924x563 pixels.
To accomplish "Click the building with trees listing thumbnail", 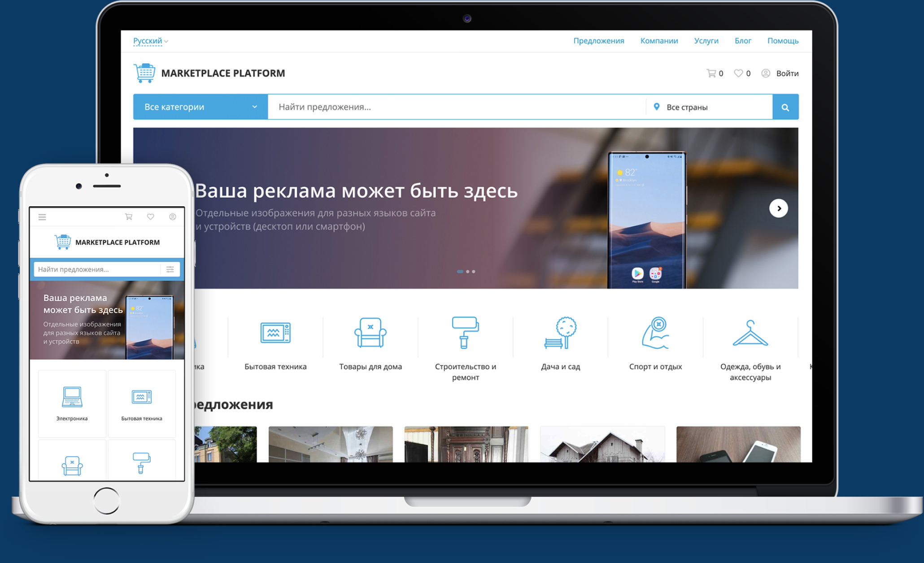I will tap(226, 444).
